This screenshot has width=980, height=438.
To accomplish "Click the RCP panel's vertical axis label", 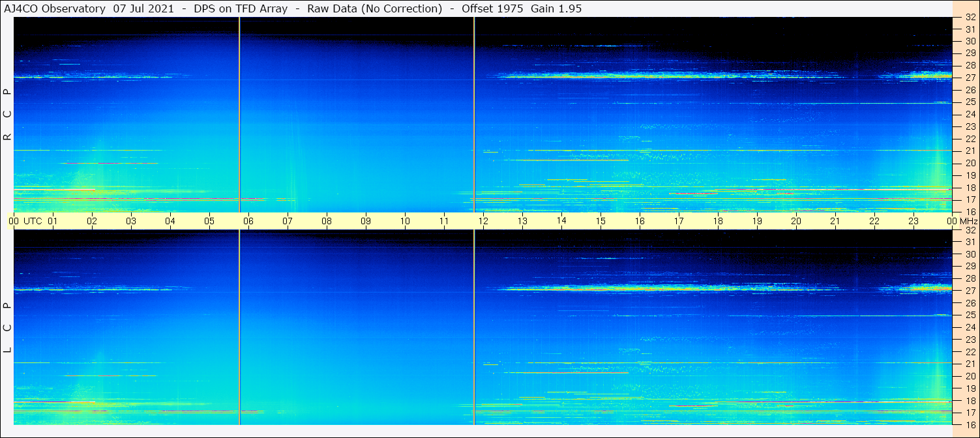I will (7, 115).
